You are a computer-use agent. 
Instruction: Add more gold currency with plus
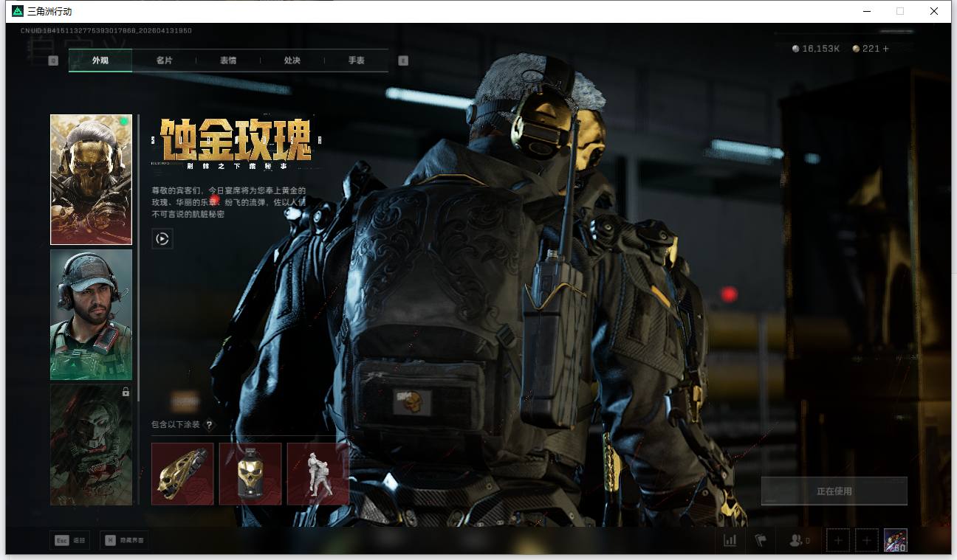tap(886, 49)
